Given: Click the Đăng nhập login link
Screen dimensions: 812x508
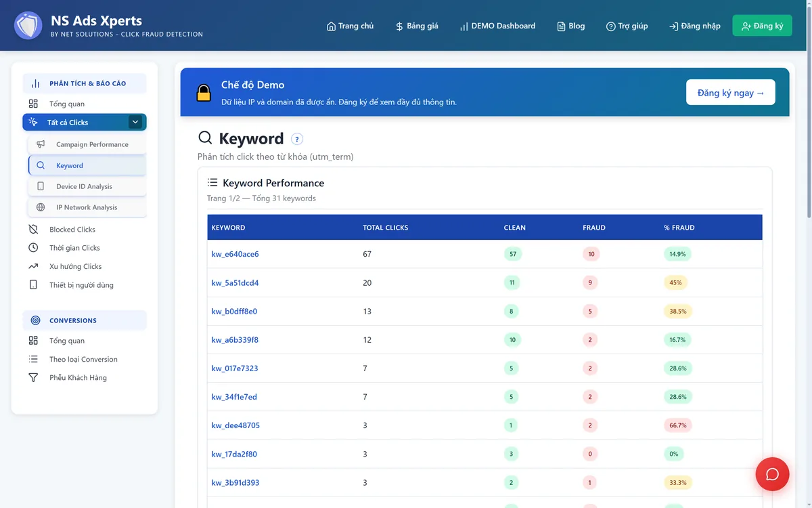Looking at the screenshot, I should [694, 26].
